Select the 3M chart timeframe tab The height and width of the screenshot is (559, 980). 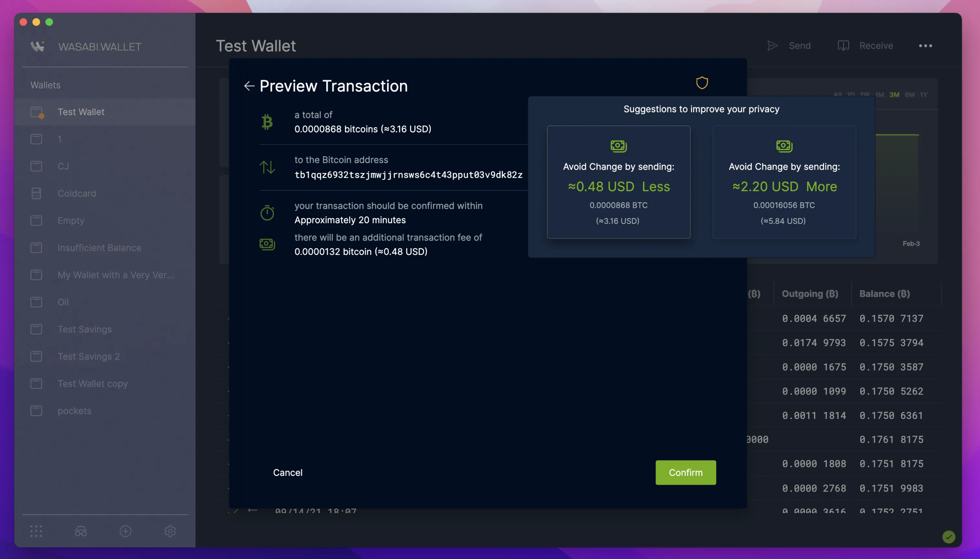(x=895, y=95)
